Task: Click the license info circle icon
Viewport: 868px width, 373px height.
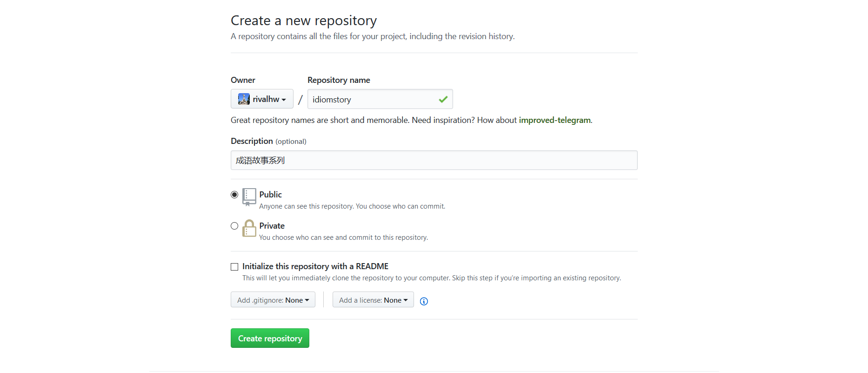Action: point(424,301)
